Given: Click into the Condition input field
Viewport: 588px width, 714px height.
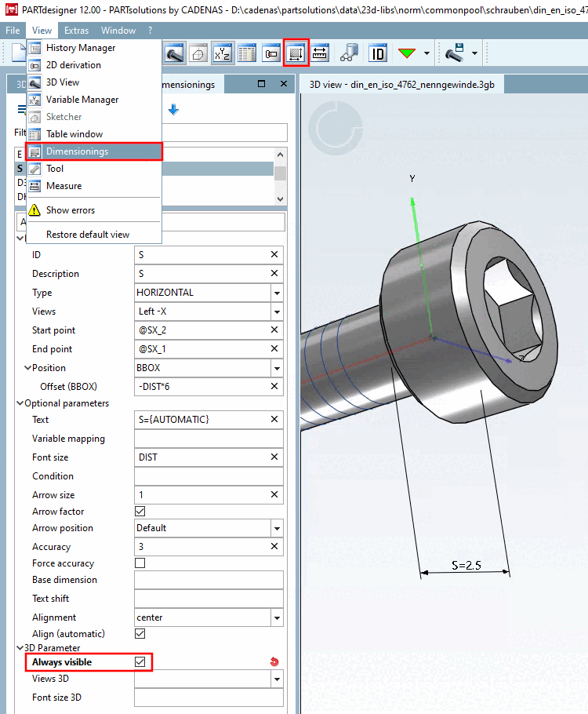Looking at the screenshot, I should pos(209,475).
